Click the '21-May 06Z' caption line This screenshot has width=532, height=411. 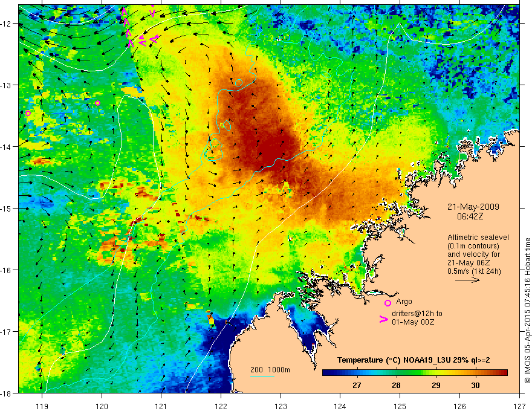468,263
